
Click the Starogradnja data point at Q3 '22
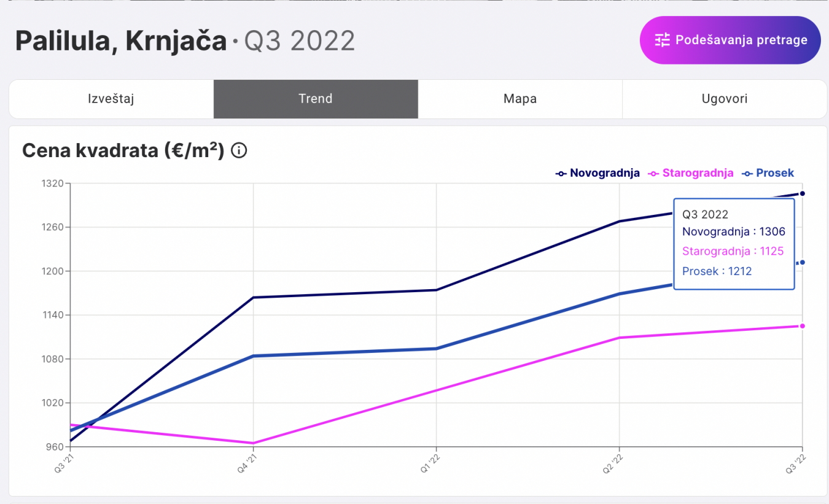click(803, 326)
